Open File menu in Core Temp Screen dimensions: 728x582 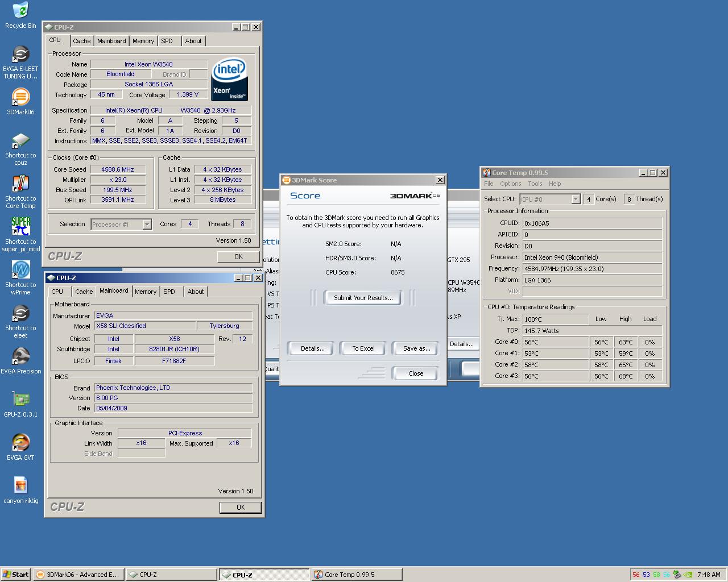pos(489,184)
